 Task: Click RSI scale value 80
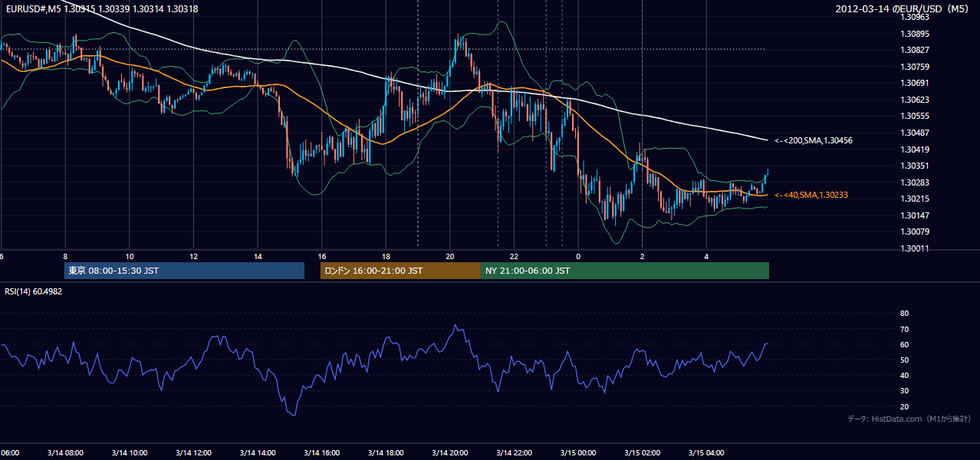(904, 314)
